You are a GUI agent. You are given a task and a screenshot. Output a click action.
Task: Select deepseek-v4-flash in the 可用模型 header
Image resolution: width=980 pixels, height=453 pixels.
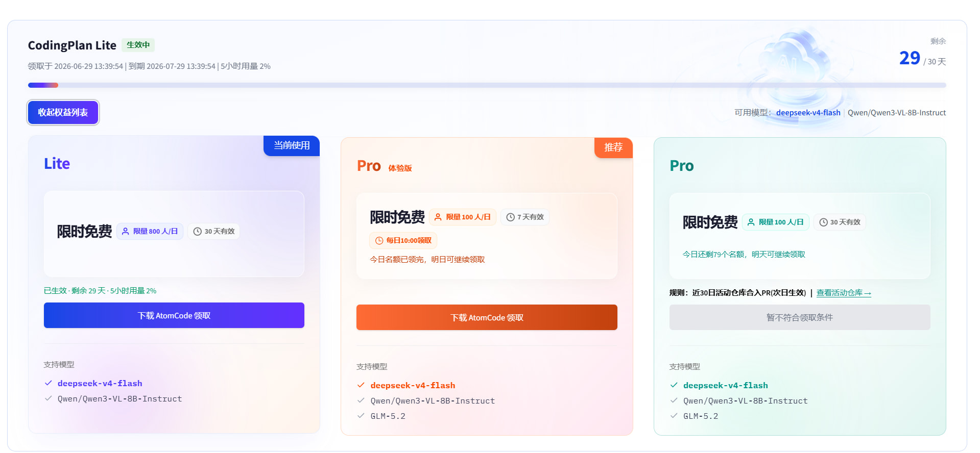click(x=808, y=113)
